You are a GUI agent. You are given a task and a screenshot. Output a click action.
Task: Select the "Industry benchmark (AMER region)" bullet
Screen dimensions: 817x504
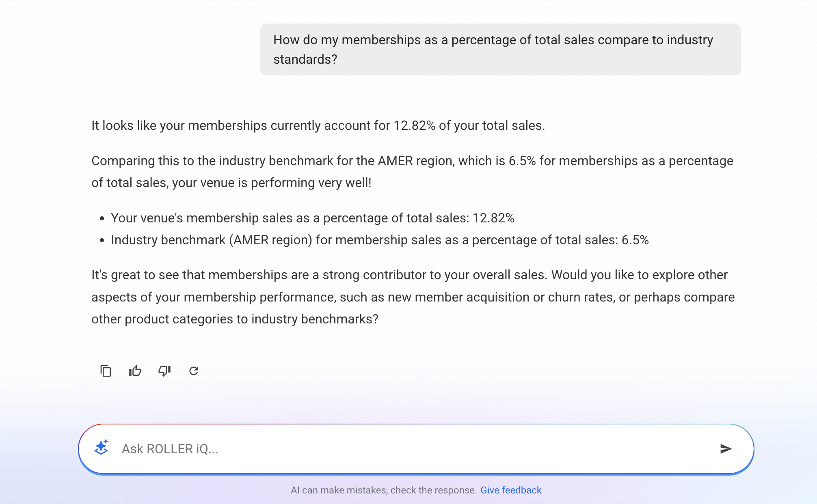coord(379,240)
